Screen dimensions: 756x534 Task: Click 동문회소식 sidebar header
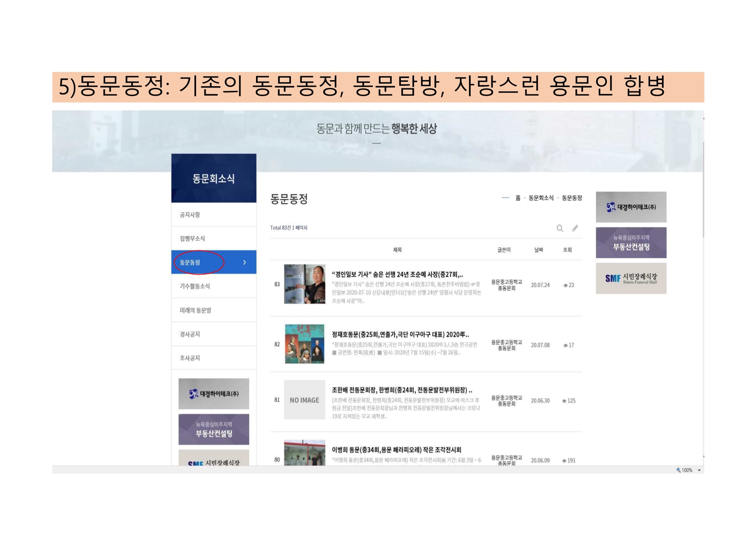[x=214, y=178]
